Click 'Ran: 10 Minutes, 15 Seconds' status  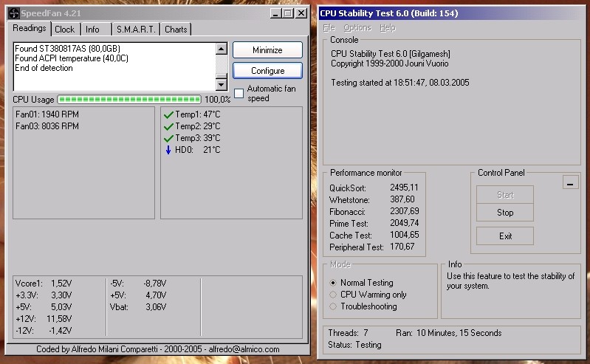coord(449,333)
